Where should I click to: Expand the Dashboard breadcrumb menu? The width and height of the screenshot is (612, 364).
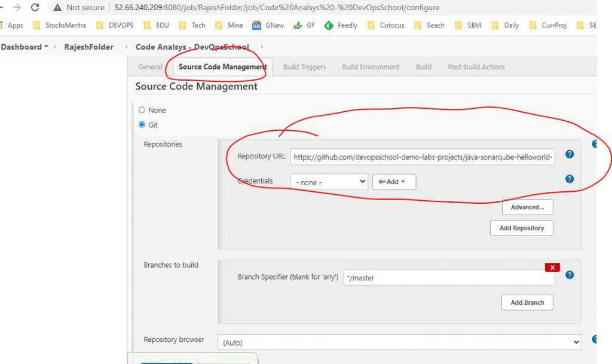tap(46, 47)
